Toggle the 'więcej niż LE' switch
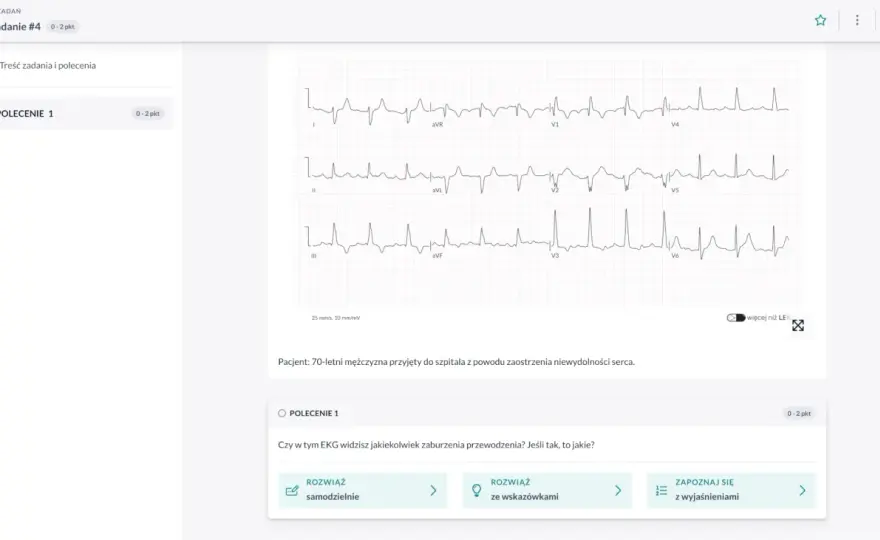Image resolution: width=880 pixels, height=540 pixels. click(x=736, y=318)
